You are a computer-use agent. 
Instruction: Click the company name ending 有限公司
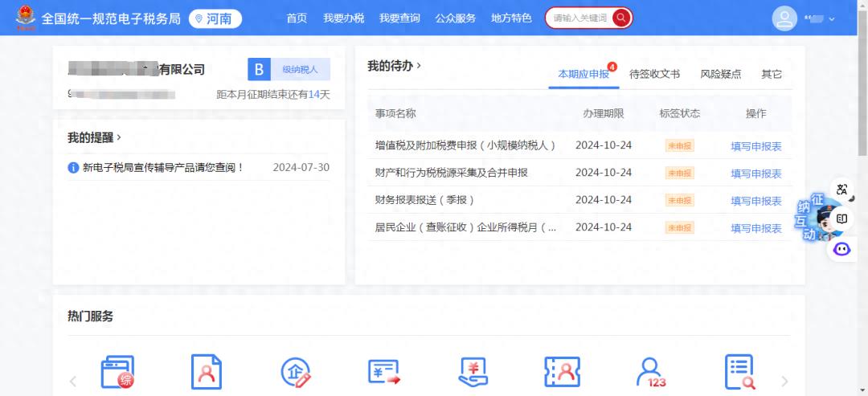point(136,70)
